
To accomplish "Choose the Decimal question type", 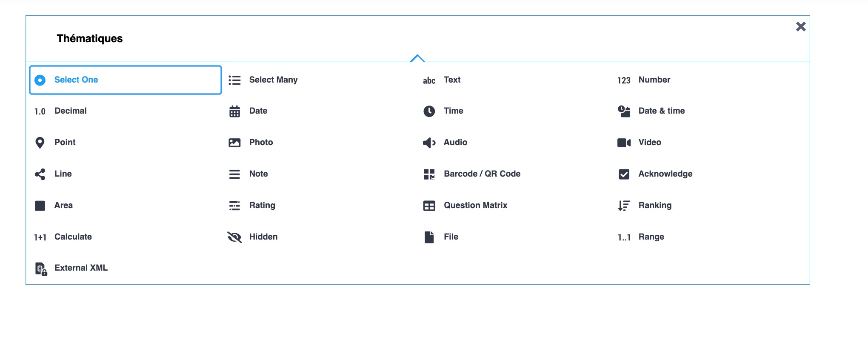I will pos(70,111).
